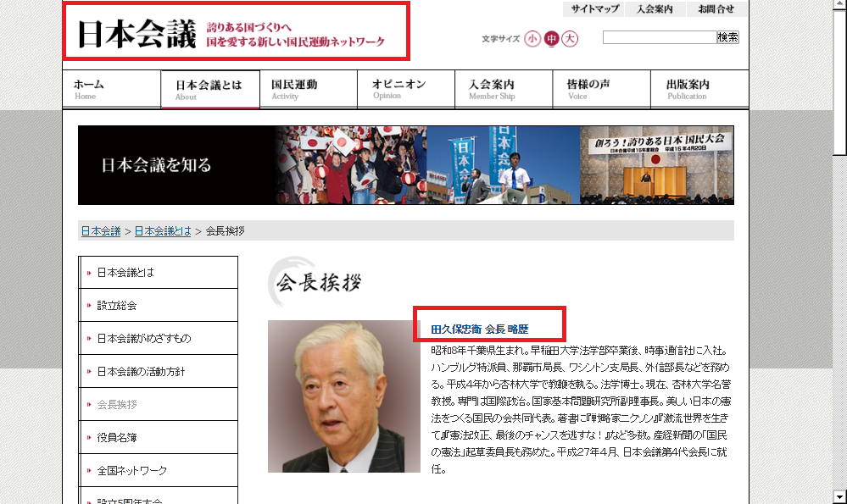Screen dimensions: 847x504
Task: Select small font size 小
Action: [x=532, y=39]
